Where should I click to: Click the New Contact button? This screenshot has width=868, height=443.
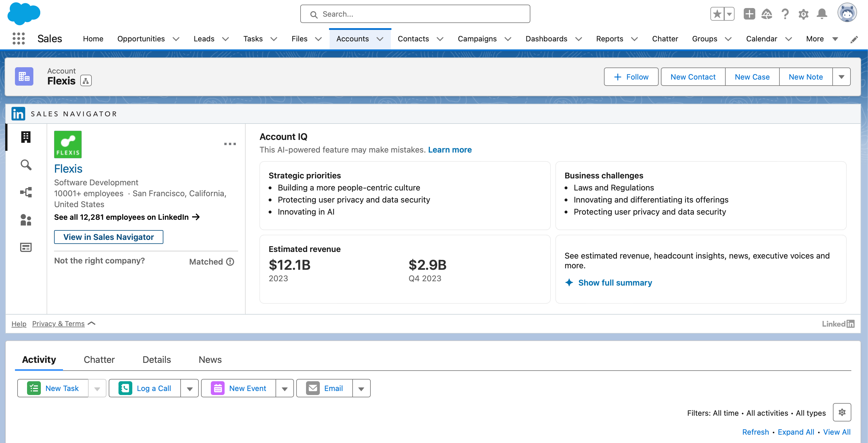pos(693,77)
